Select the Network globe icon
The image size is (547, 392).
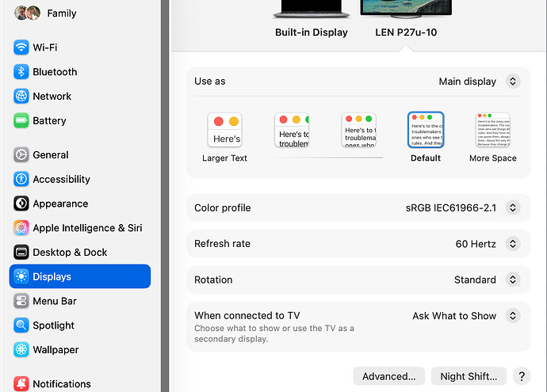coord(21,97)
